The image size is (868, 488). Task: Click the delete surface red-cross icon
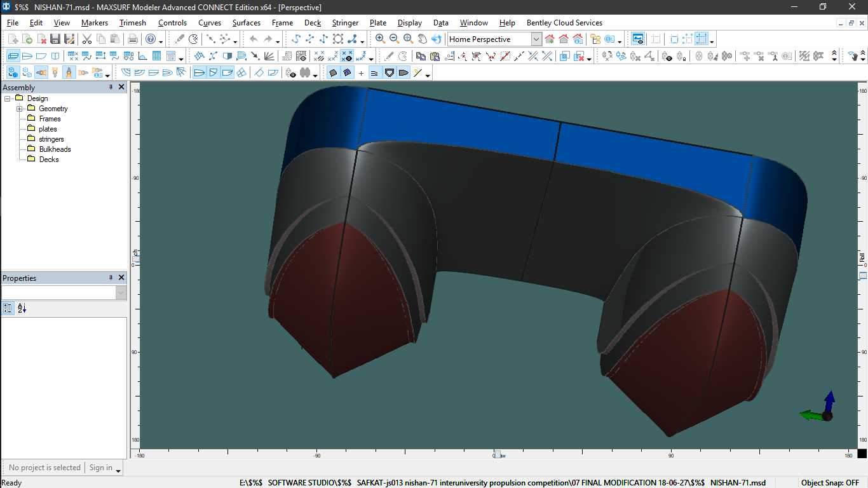point(579,56)
